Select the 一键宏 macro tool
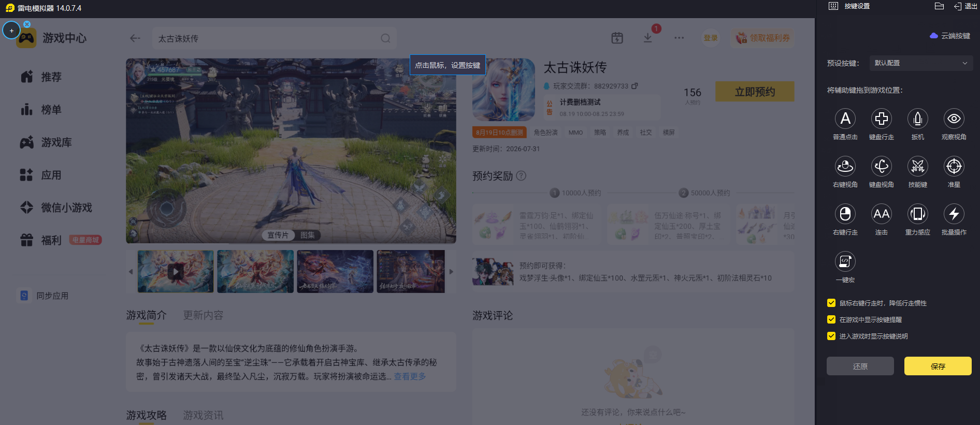Image resolution: width=980 pixels, height=425 pixels. (x=845, y=262)
